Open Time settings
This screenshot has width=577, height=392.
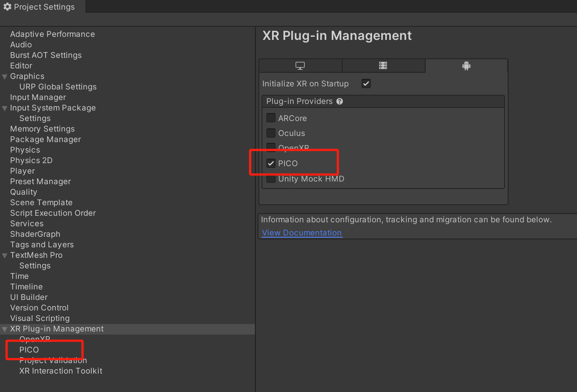19,276
